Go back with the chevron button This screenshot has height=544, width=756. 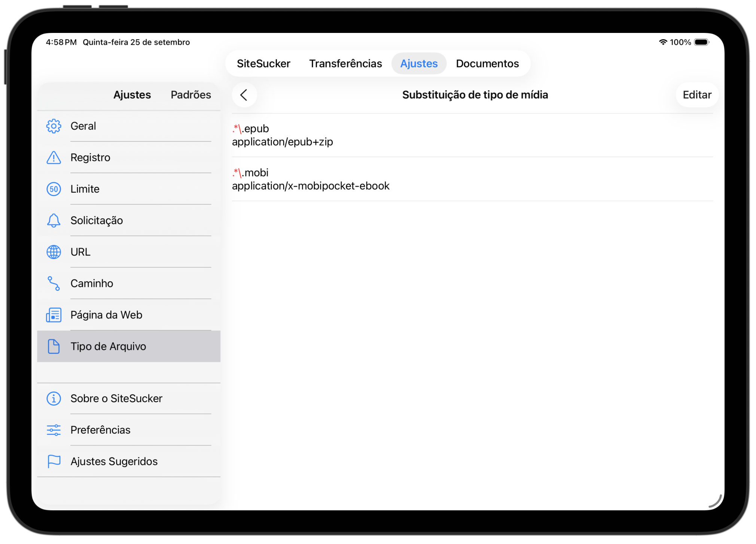[x=244, y=95]
